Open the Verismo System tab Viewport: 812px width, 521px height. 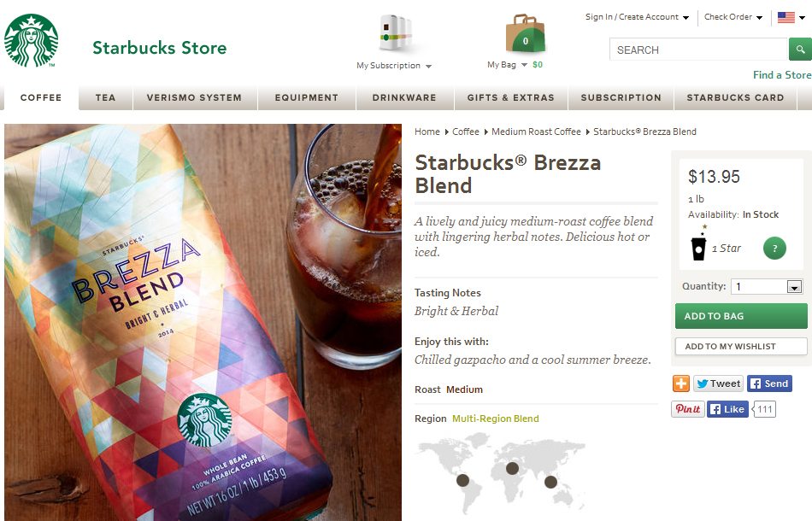coord(194,97)
